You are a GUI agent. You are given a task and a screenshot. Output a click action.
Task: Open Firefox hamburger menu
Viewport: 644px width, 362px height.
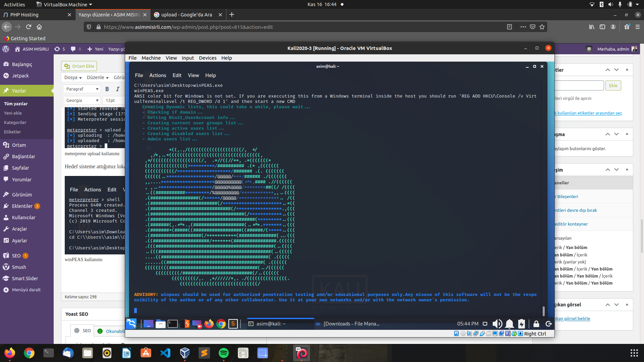(x=637, y=27)
